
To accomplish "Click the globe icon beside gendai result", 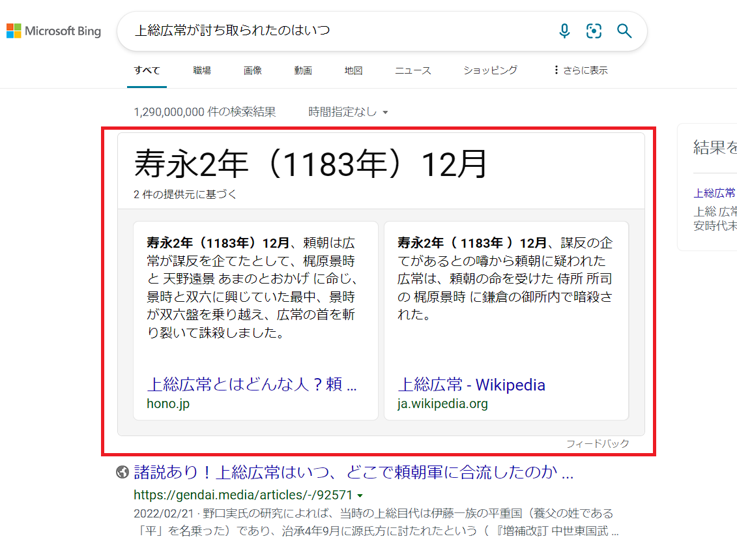I will (123, 471).
